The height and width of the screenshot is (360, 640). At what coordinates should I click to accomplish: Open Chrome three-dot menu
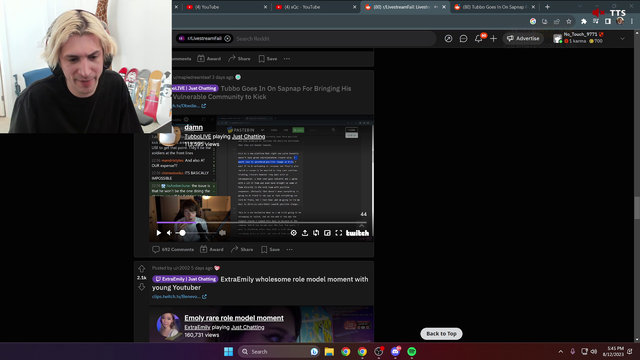[x=632, y=21]
